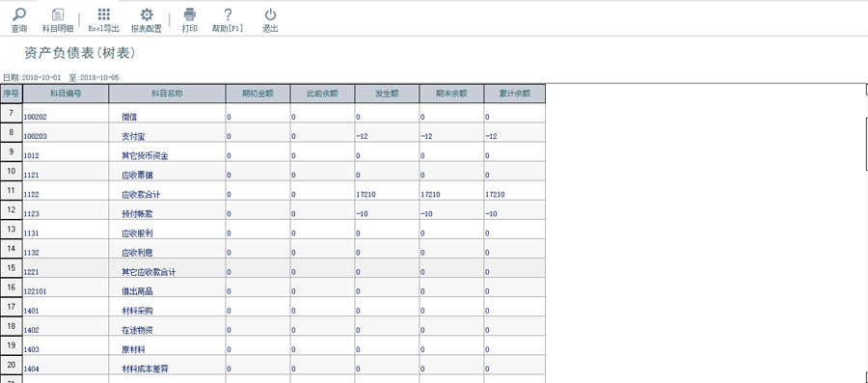Select the 发生额 column header
868x383 pixels.
[x=387, y=94]
